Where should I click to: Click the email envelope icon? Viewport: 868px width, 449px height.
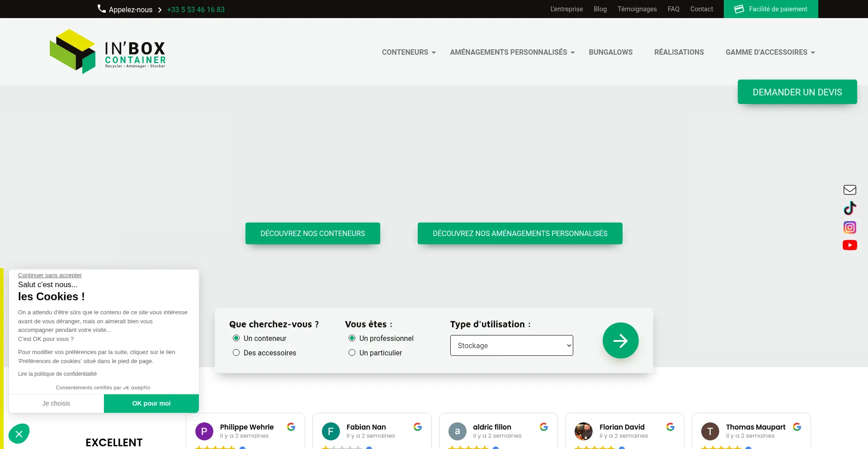(x=849, y=190)
